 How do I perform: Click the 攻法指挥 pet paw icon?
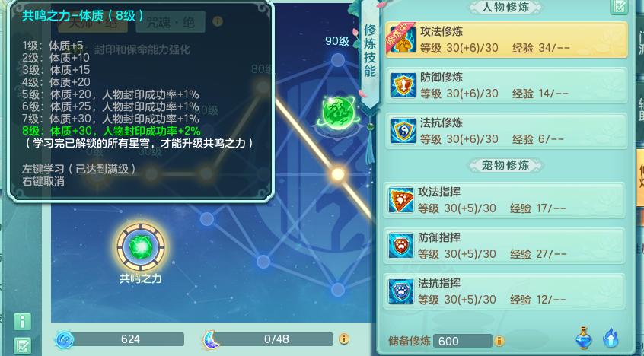(x=401, y=200)
